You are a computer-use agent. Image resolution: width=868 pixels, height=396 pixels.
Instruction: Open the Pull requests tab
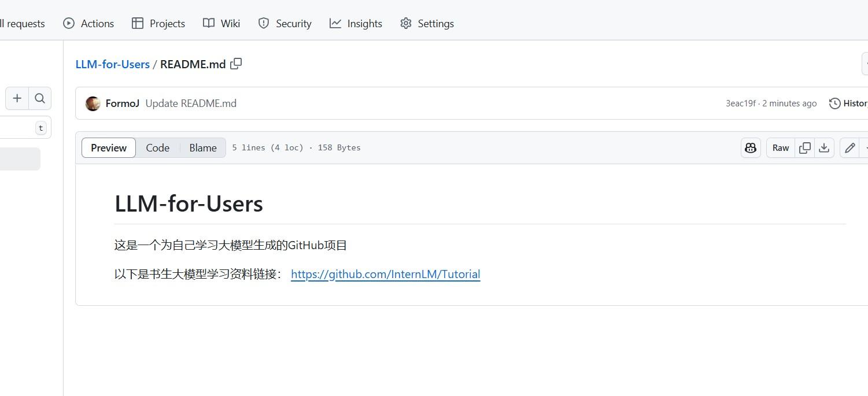(22, 23)
